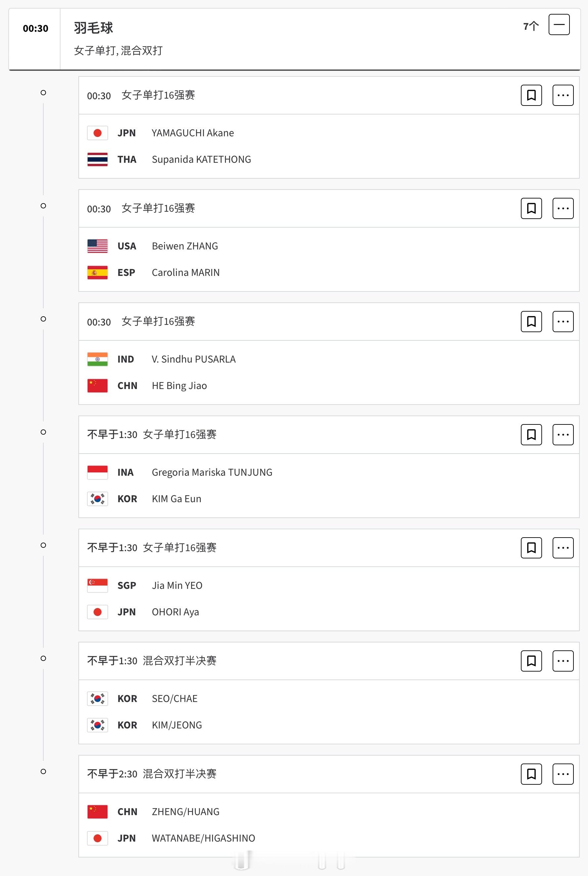588x876 pixels.
Task: Open three-dot menu for TUNJUNG match
Action: pyautogui.click(x=563, y=434)
